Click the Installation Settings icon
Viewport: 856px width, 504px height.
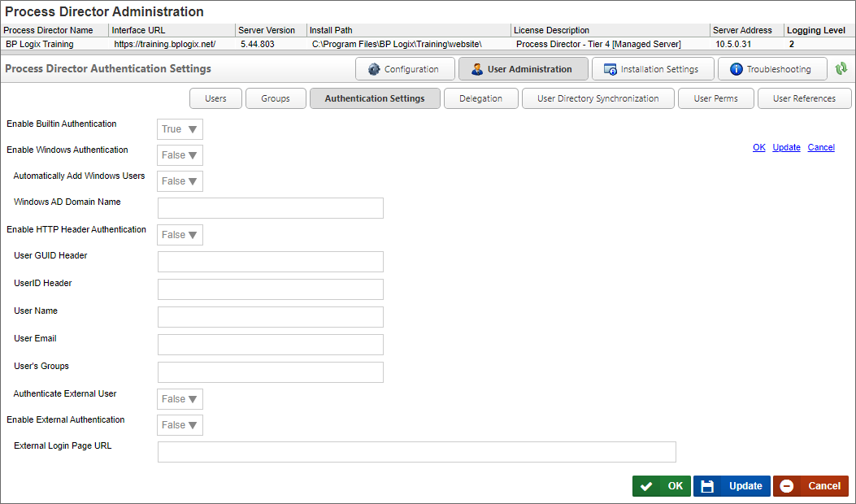pos(610,69)
